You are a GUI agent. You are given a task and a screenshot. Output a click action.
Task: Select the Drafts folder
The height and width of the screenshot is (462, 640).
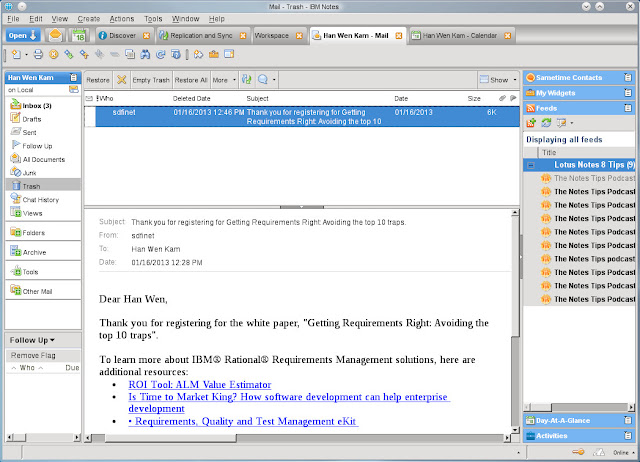point(32,119)
